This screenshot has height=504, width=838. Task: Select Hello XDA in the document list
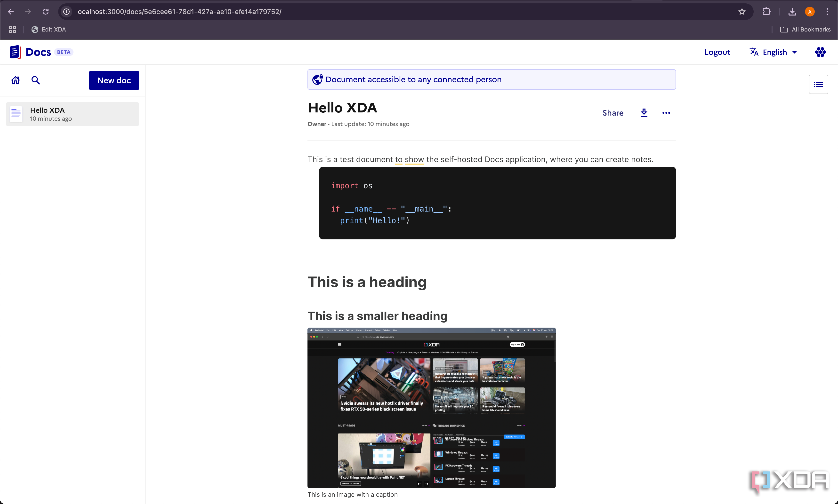(x=73, y=114)
